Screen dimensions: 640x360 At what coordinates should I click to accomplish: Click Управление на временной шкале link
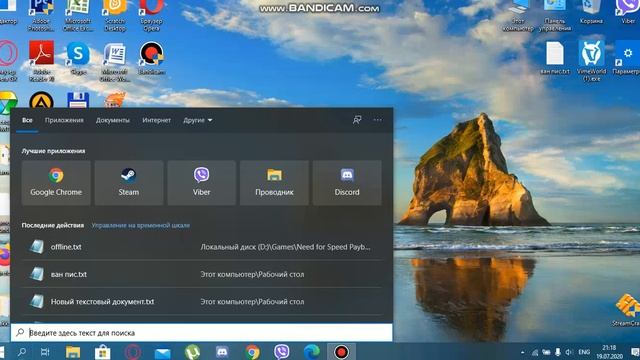point(140,225)
